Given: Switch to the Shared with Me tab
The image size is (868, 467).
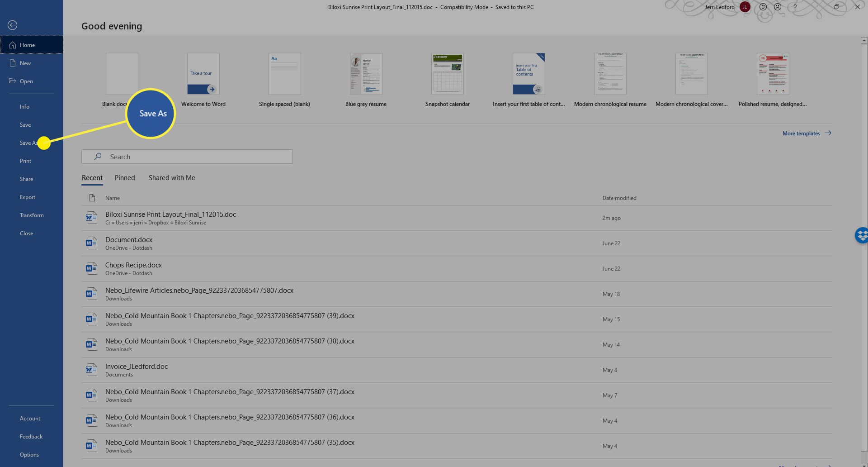Looking at the screenshot, I should click(x=172, y=178).
